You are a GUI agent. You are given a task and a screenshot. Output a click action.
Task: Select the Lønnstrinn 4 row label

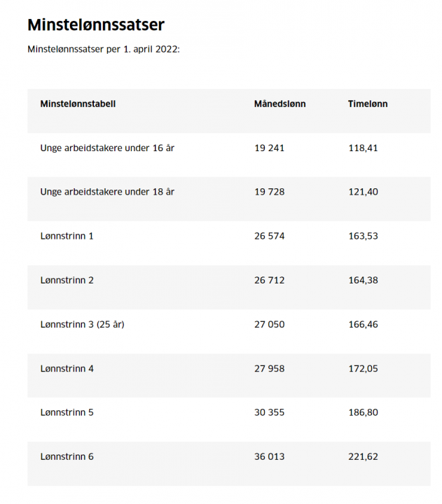pos(67,368)
